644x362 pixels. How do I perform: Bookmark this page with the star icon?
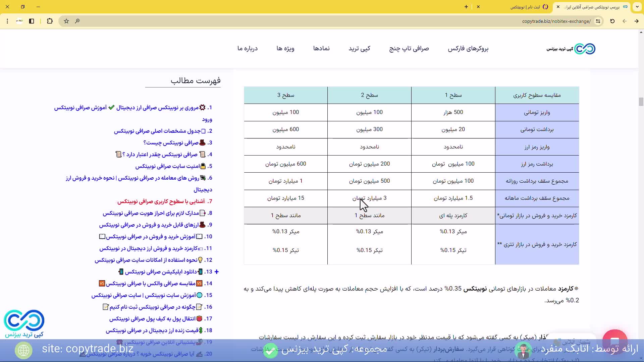66,21
